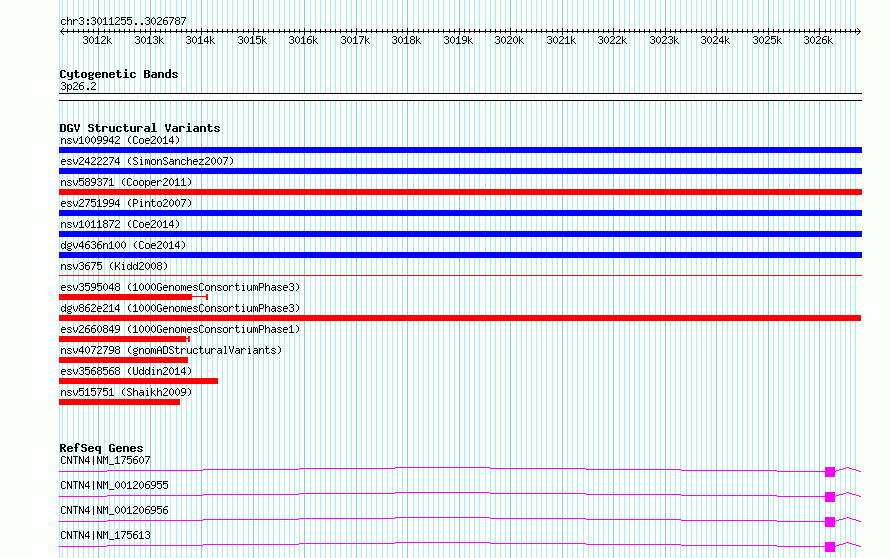Click the magenta exon box of NM_175607
Viewport: 890px width, 558px height.
830,472
